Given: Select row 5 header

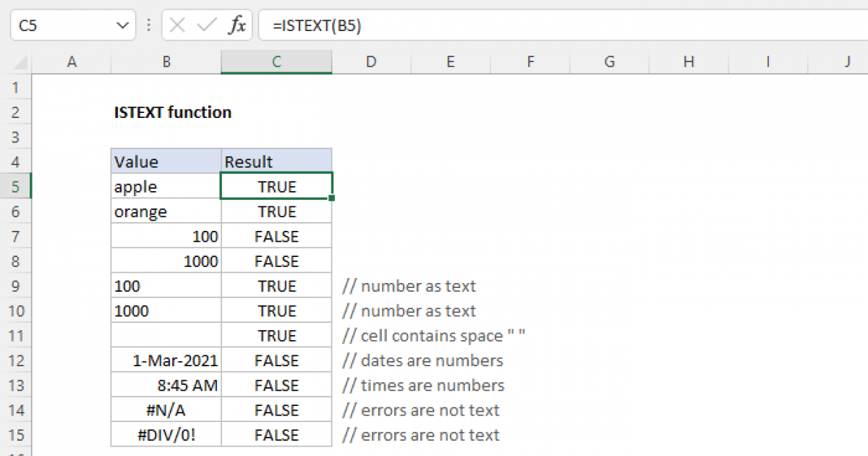Looking at the screenshot, I should pyautogui.click(x=17, y=187).
